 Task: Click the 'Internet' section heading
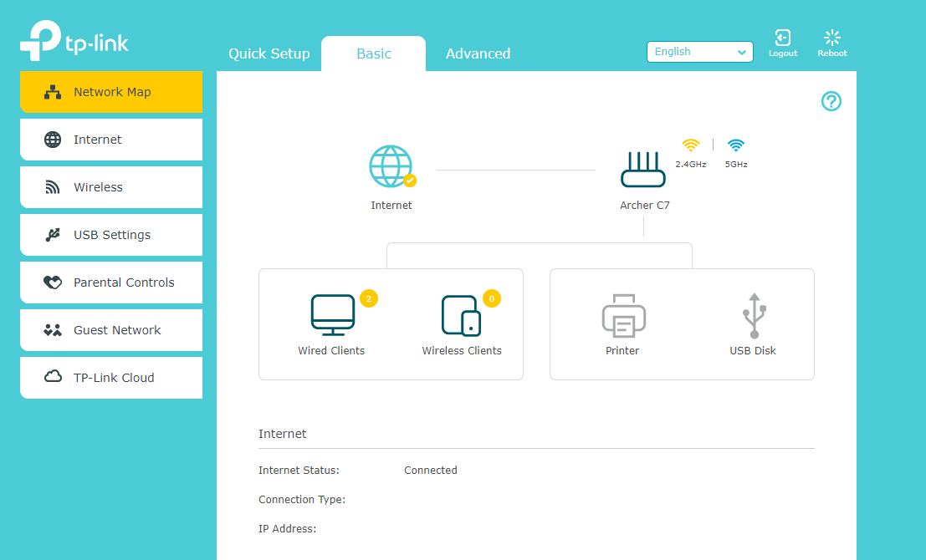pyautogui.click(x=282, y=434)
